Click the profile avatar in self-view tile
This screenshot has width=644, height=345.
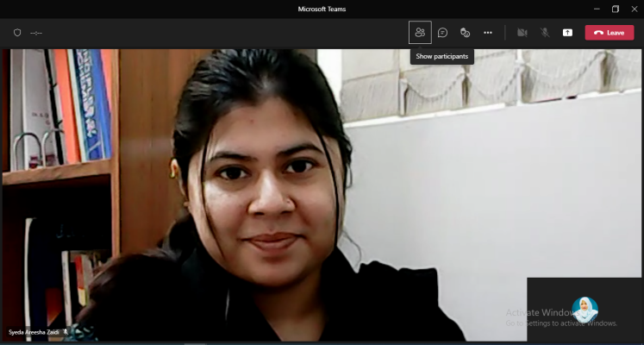[585, 309]
